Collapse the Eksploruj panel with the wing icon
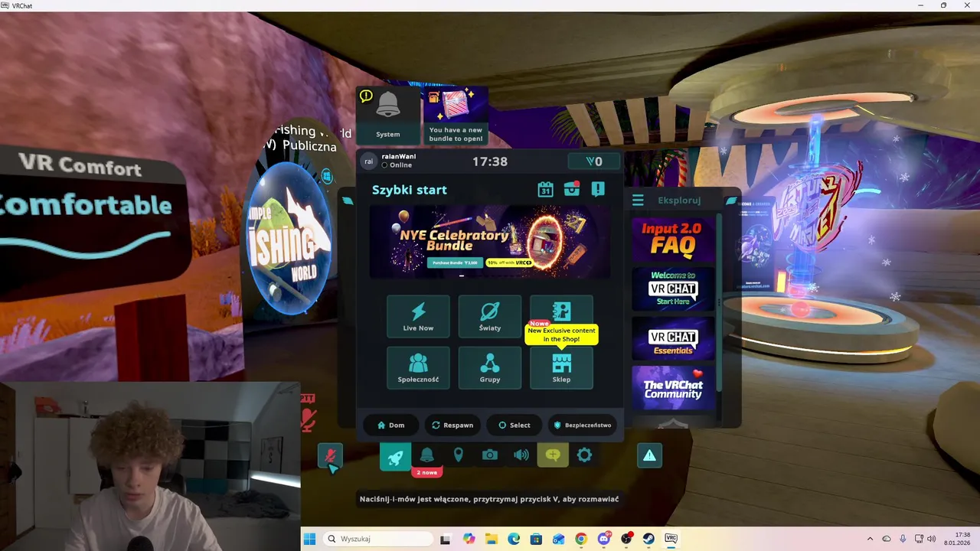 tap(731, 201)
